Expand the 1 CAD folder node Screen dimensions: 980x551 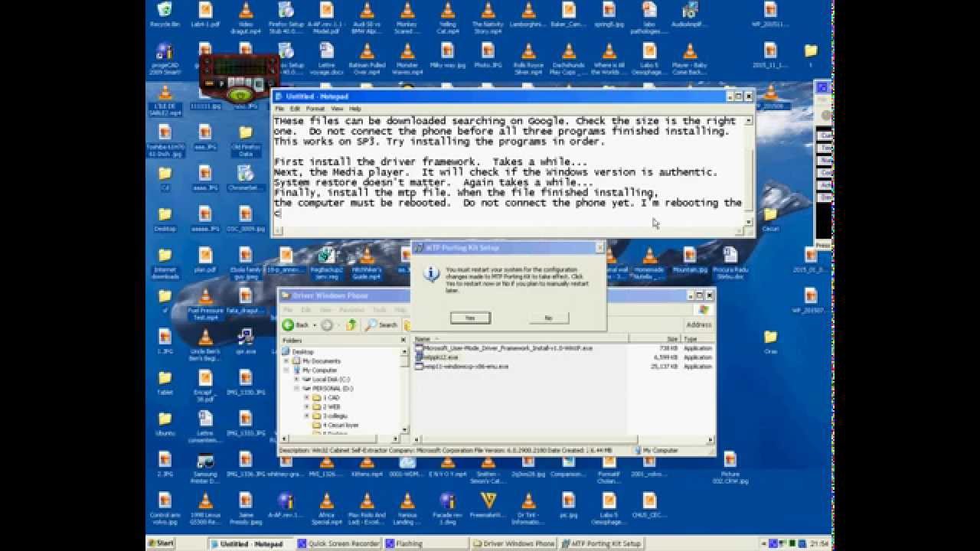[x=306, y=398]
